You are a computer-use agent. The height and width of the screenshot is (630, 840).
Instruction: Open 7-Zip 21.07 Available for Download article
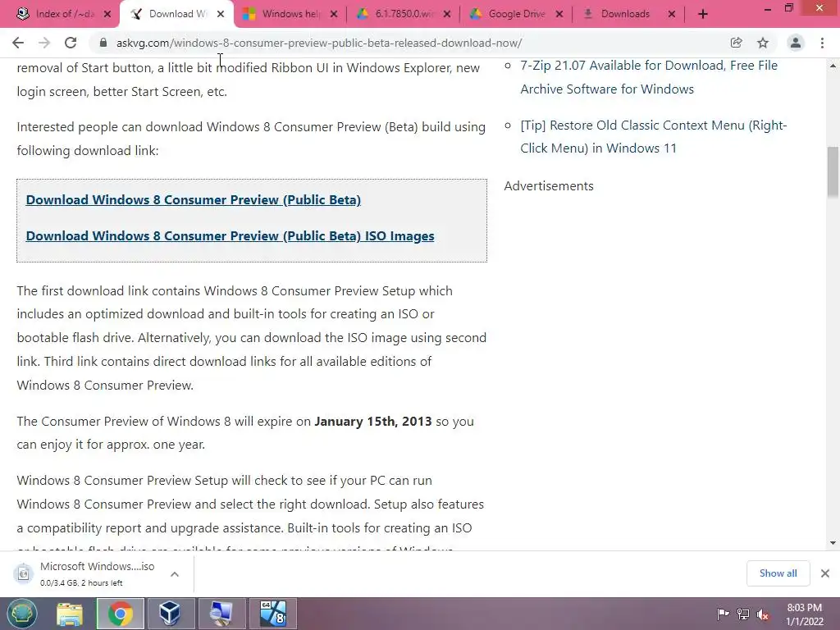tap(649, 77)
